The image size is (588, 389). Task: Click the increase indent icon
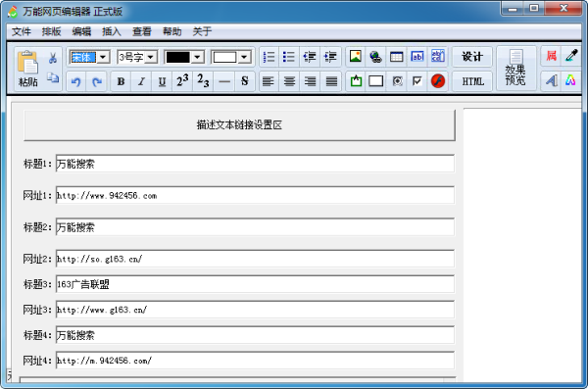click(330, 57)
